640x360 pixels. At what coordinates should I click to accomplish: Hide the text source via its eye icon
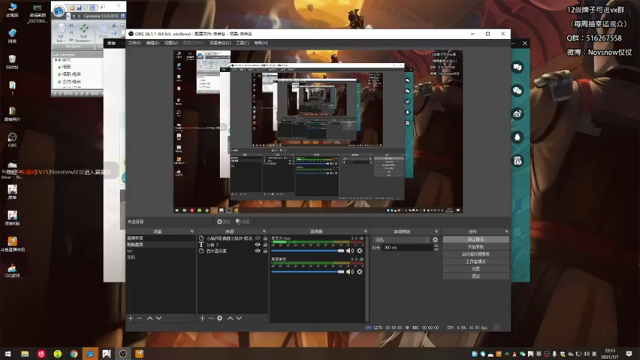(x=257, y=244)
